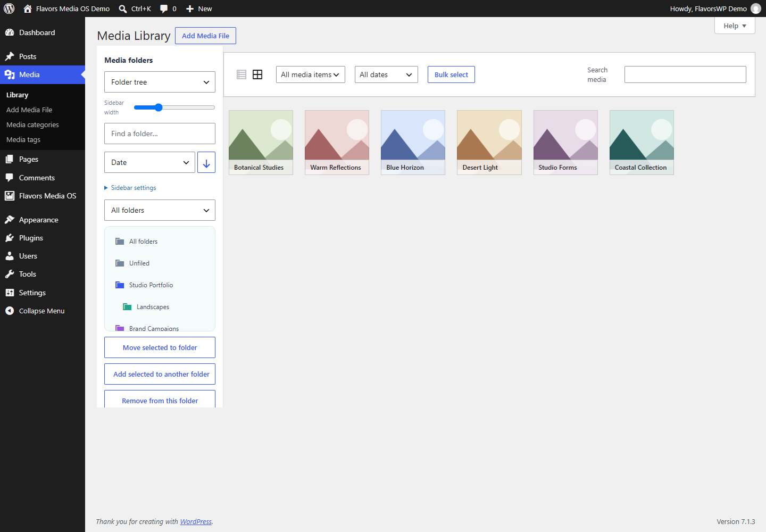
Task: Click the Appearance brush icon
Action: pyautogui.click(x=10, y=220)
